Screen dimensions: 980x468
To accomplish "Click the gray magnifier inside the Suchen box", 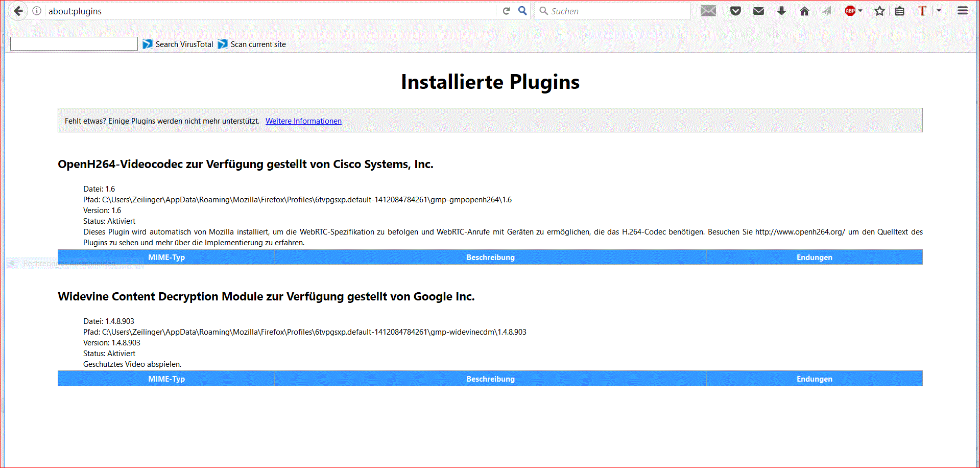I will point(543,11).
